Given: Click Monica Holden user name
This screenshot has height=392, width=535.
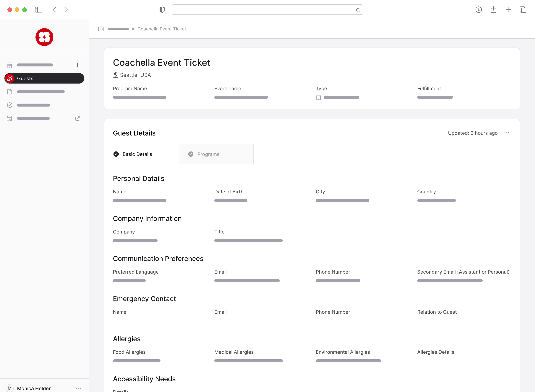Looking at the screenshot, I should click(34, 388).
